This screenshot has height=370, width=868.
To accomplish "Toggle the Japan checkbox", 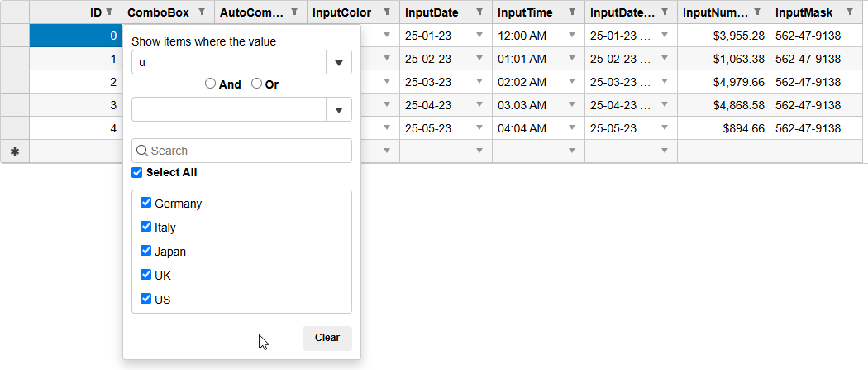I will (x=146, y=251).
